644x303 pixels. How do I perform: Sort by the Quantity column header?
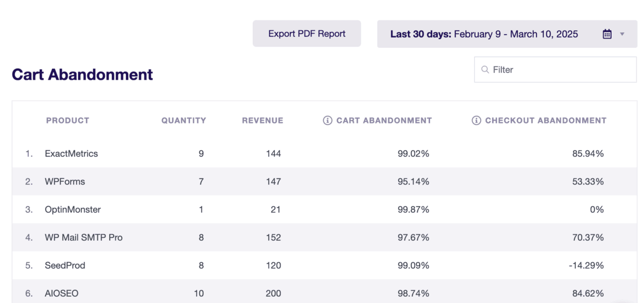pyautogui.click(x=184, y=120)
